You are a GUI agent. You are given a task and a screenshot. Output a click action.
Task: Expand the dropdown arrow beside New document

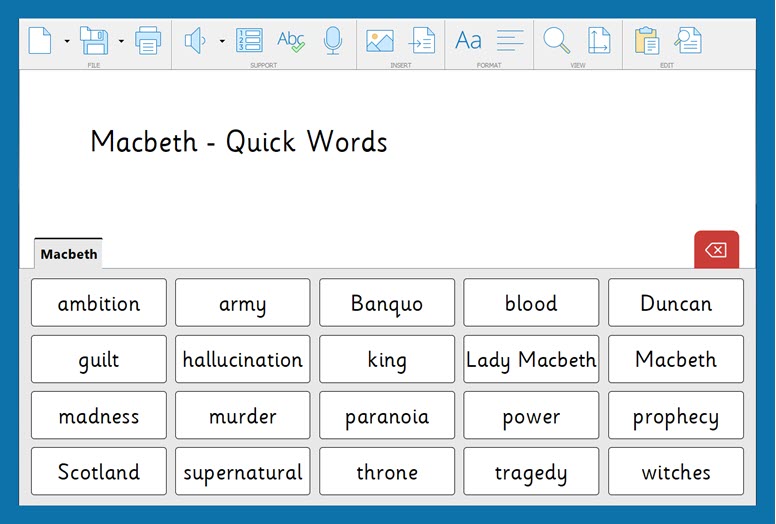(67, 41)
